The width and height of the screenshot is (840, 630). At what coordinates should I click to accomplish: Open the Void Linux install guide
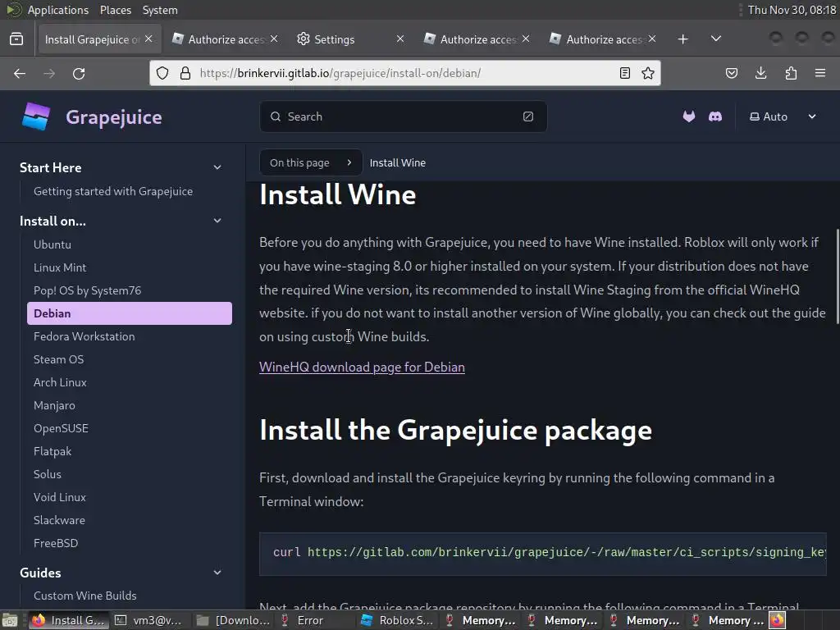59,497
